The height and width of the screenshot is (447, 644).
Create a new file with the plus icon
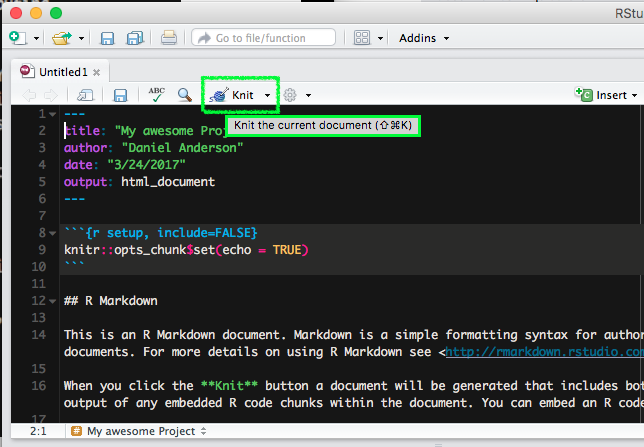pyautogui.click(x=17, y=38)
